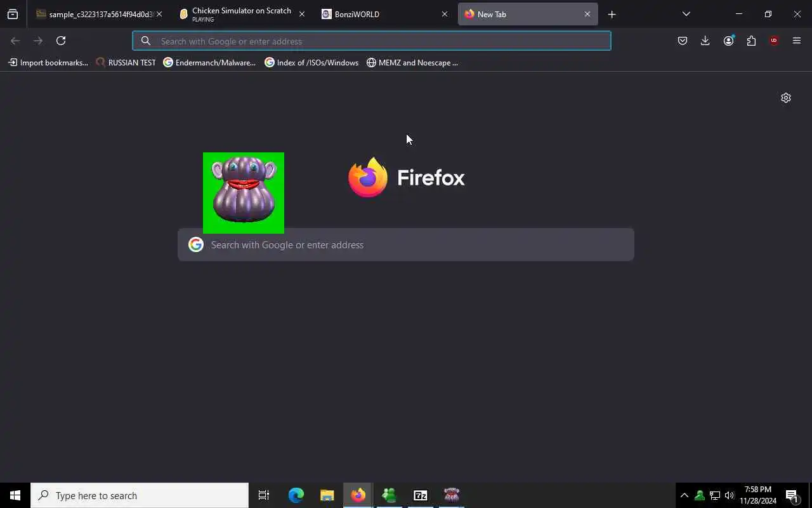Open a new tab with plus button
This screenshot has width=812, height=508.
[x=612, y=14]
